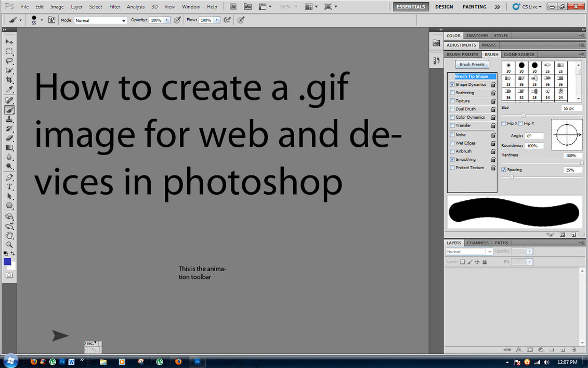The image size is (588, 368).
Task: Click the Angle input field
Action: 534,136
